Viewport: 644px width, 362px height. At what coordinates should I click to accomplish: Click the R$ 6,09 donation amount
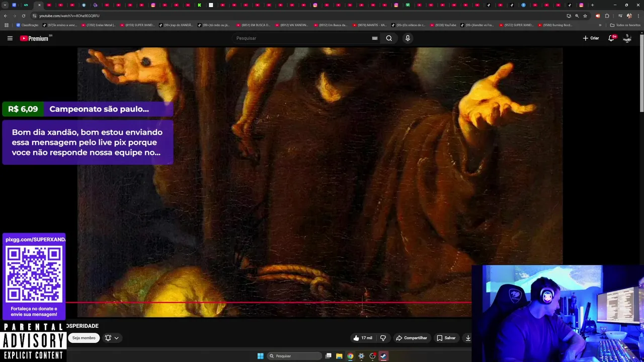click(23, 109)
